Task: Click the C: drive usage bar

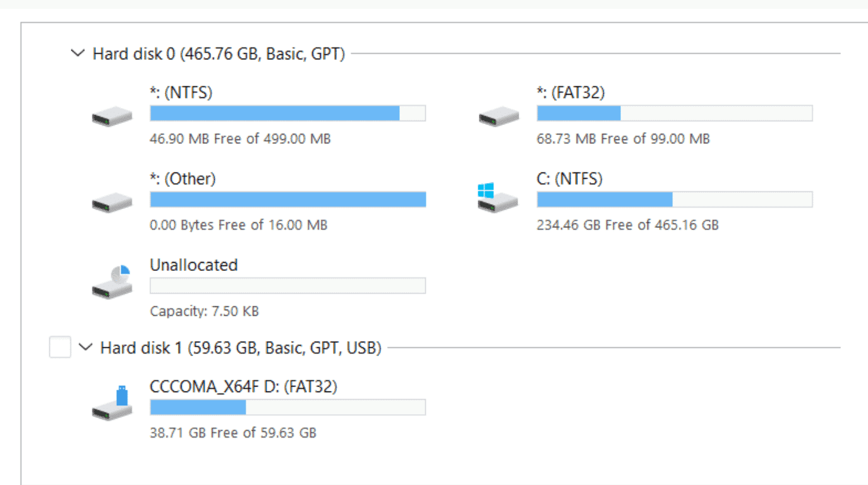Action: (x=674, y=200)
